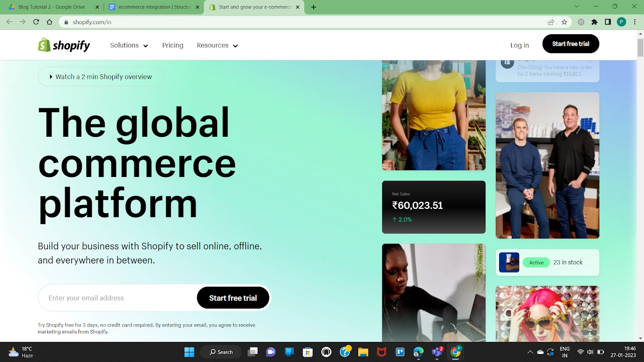Open the Pricing page
Screen dimensions: 644x362
tap(173, 45)
